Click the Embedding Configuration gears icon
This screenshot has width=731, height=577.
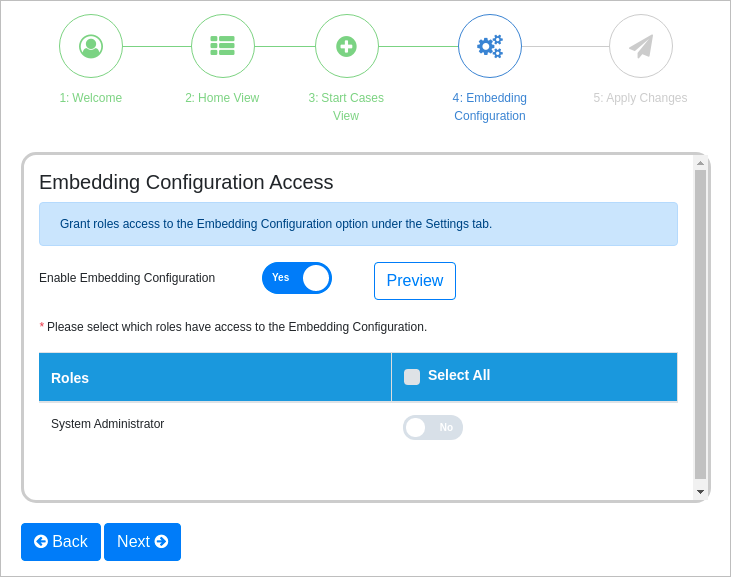click(x=489, y=46)
